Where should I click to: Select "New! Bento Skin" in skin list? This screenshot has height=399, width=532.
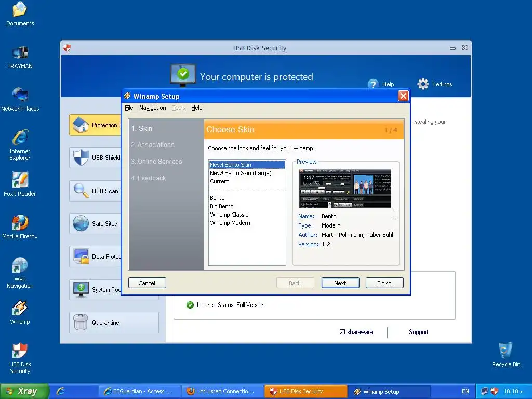247,165
